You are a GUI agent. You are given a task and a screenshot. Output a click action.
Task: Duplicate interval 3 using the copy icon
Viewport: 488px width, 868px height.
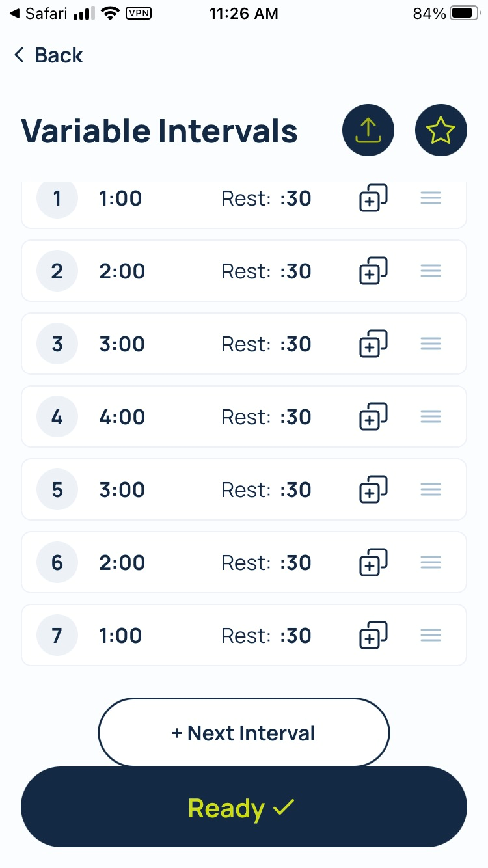[373, 344]
